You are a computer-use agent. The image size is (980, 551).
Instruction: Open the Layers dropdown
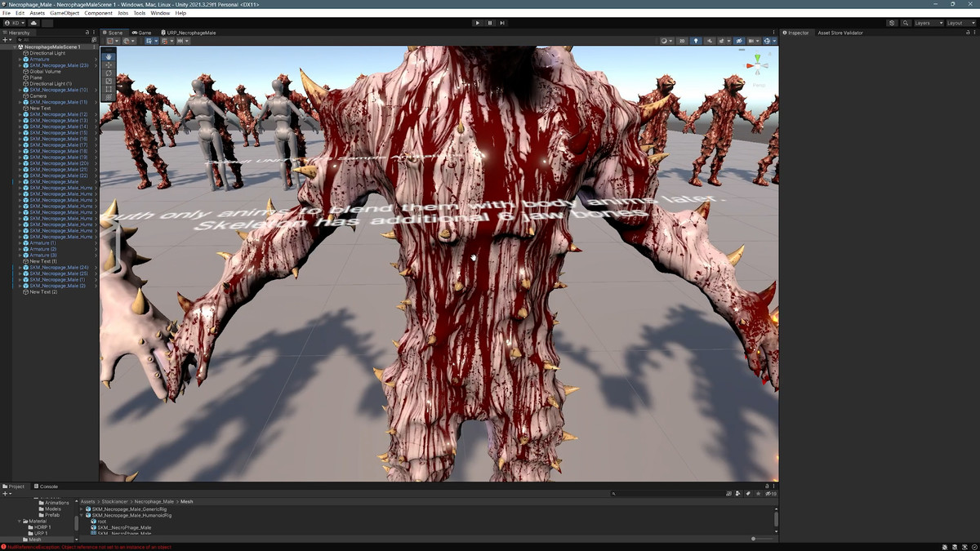928,23
